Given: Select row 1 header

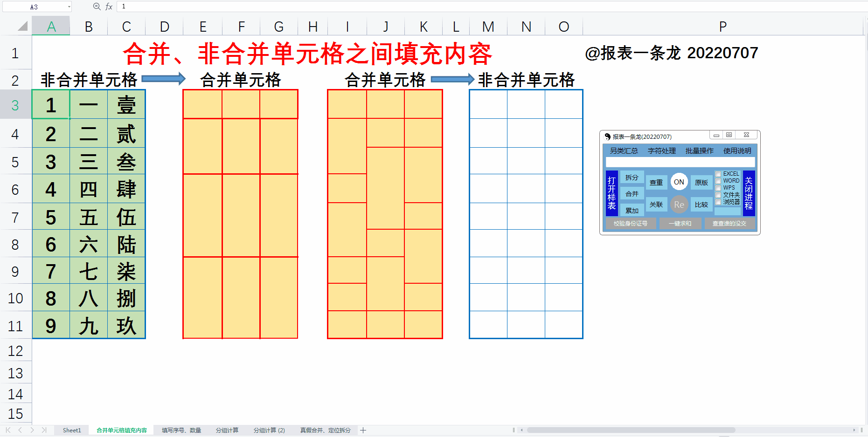Looking at the screenshot, I should coord(15,53).
